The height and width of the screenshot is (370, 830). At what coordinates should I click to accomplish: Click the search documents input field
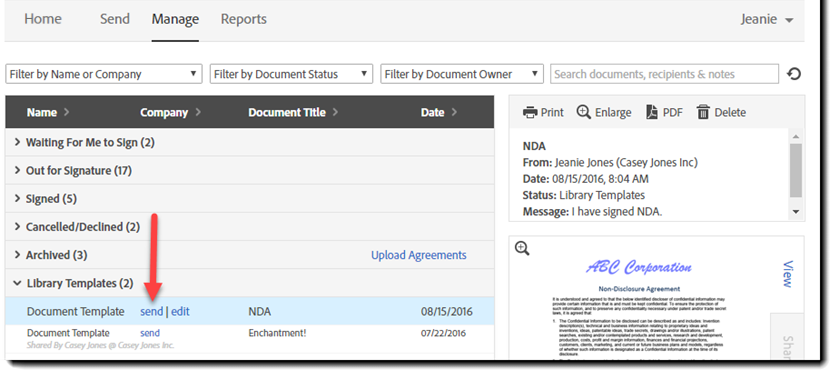664,74
